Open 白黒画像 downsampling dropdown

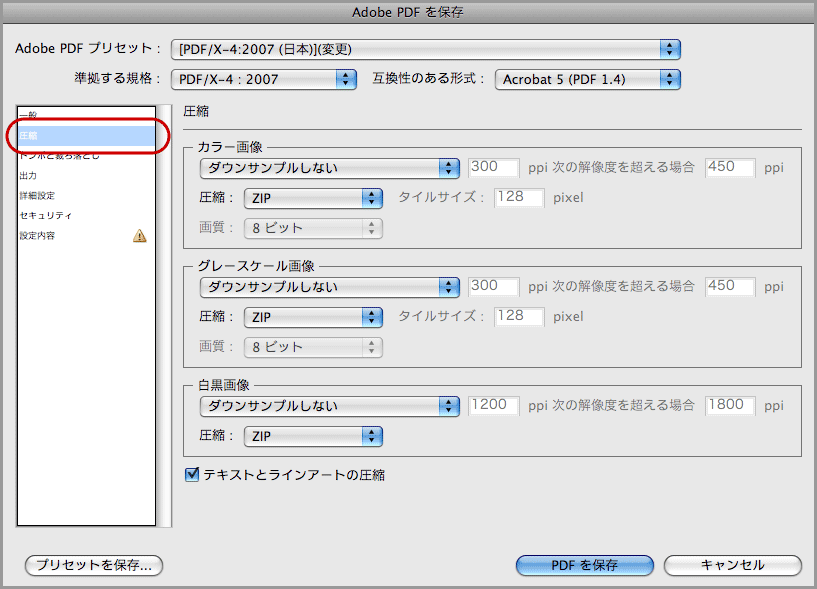coord(329,406)
